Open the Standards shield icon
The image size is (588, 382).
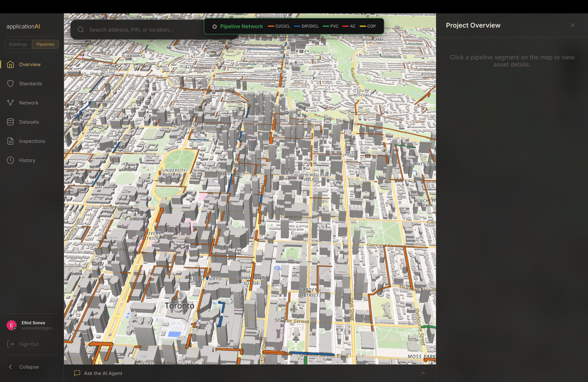click(10, 84)
